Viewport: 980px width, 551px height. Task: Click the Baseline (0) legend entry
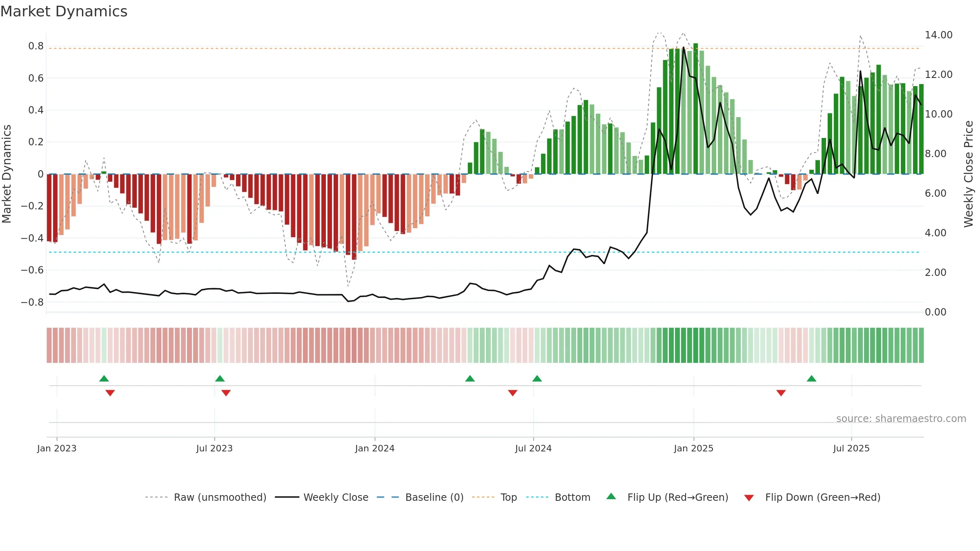point(420,497)
